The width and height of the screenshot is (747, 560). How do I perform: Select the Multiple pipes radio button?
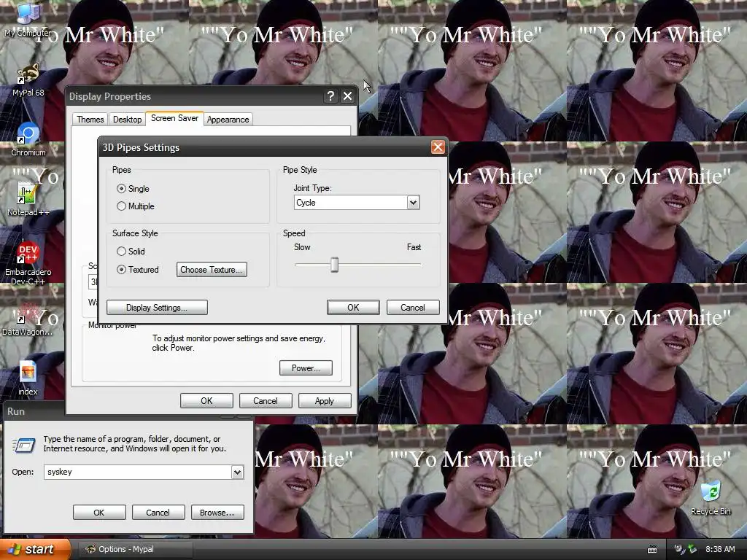(135, 206)
